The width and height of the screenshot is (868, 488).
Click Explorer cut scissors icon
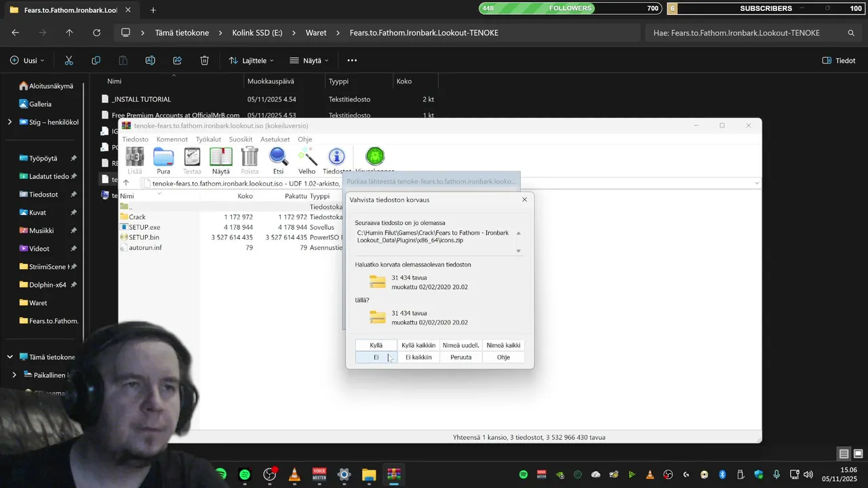click(68, 60)
